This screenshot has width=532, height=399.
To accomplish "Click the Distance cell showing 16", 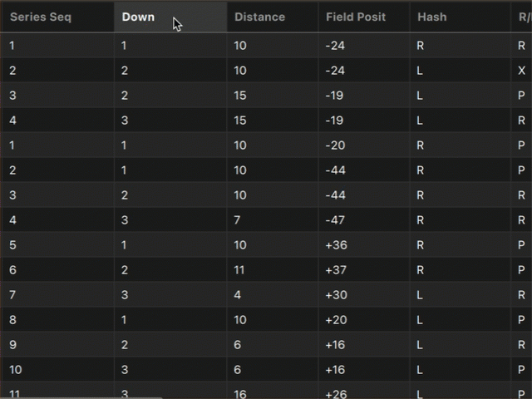I will [241, 394].
